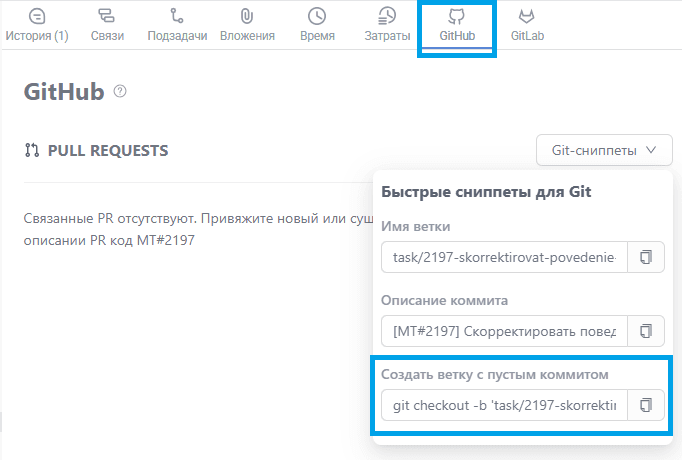Viewport: 682px width, 460px height.
Task: Select the Время tab
Action: point(317,25)
